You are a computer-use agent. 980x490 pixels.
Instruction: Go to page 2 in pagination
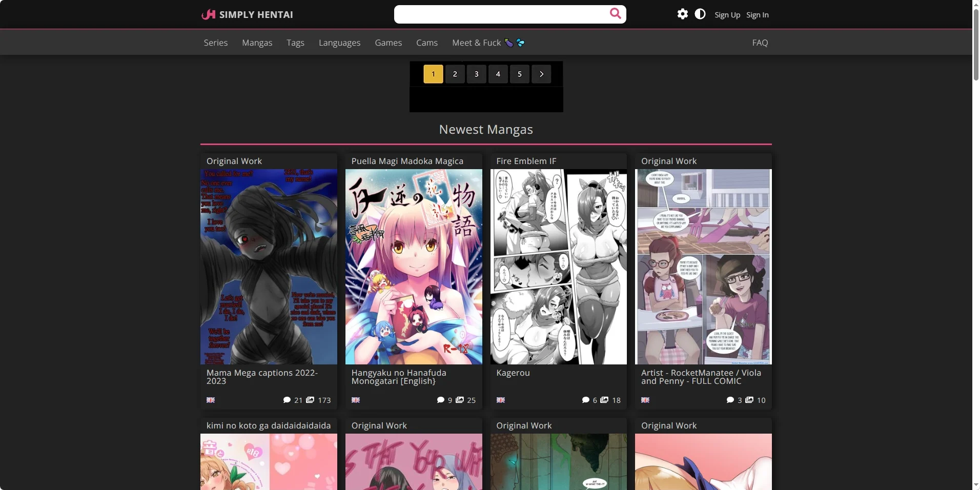455,74
